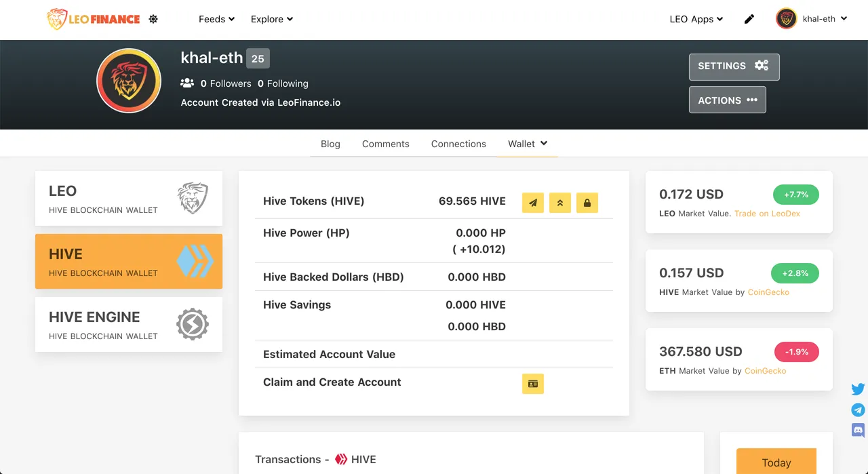Screen dimensions: 868x474
Task: Click the small header avatar icon
Action: [786, 19]
